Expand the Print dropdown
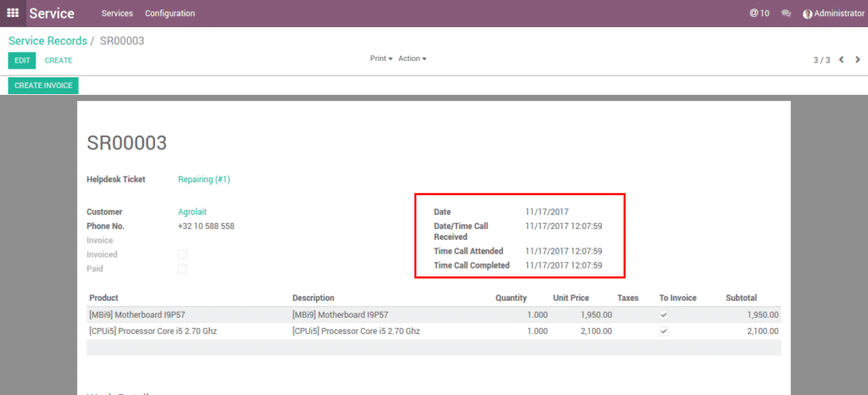Screen dimensions: 868x395 coord(381,58)
